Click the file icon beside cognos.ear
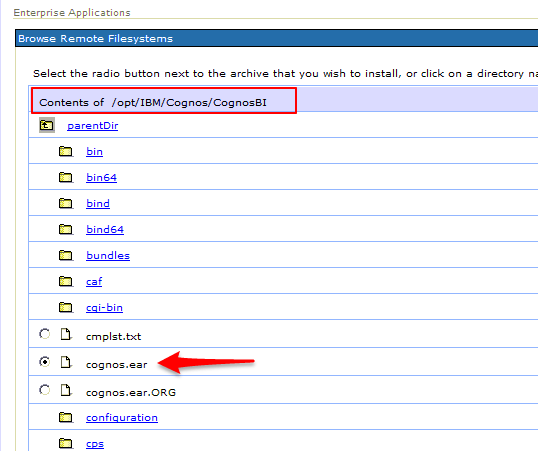Image resolution: width=538 pixels, height=451 pixels. [66, 362]
